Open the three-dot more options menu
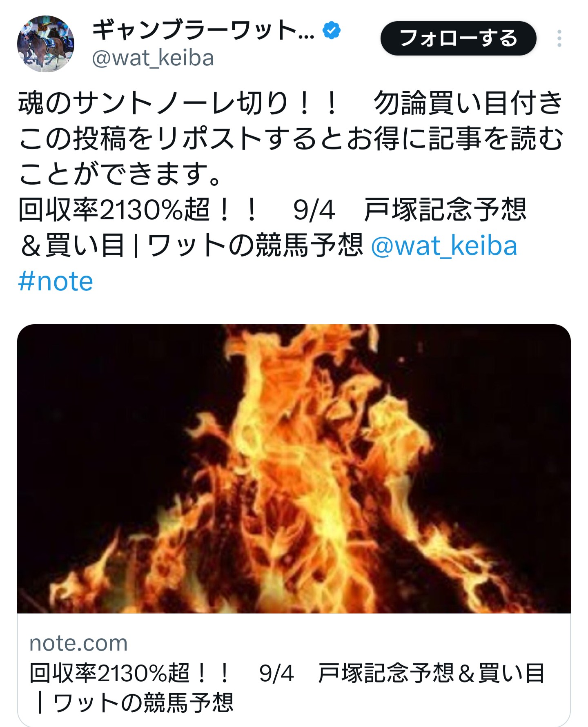Screen dimensions: 588x727 coord(559,38)
